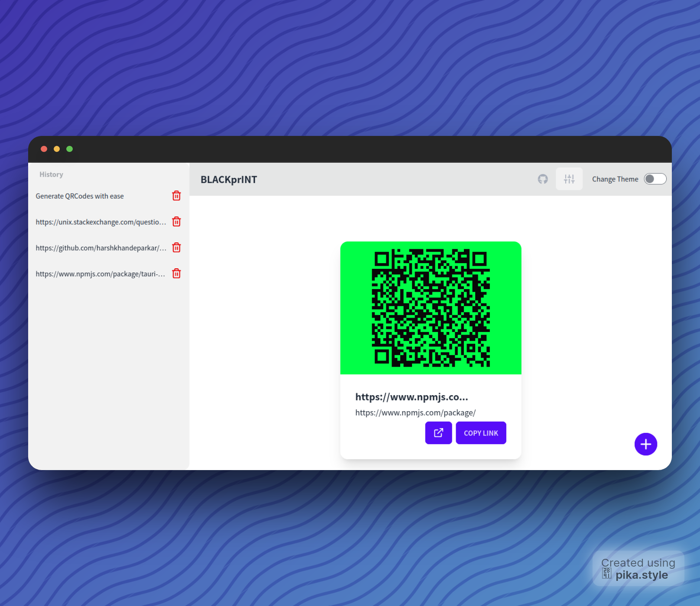Add a new QR code with plus button

pyautogui.click(x=645, y=444)
